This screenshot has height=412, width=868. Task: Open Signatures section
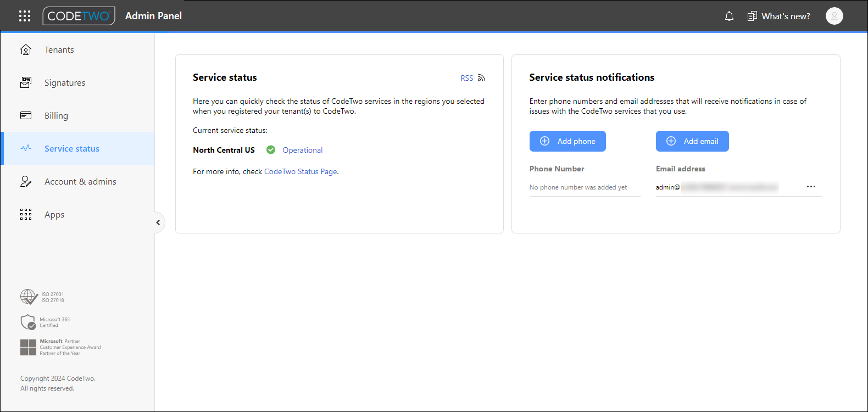(x=78, y=82)
